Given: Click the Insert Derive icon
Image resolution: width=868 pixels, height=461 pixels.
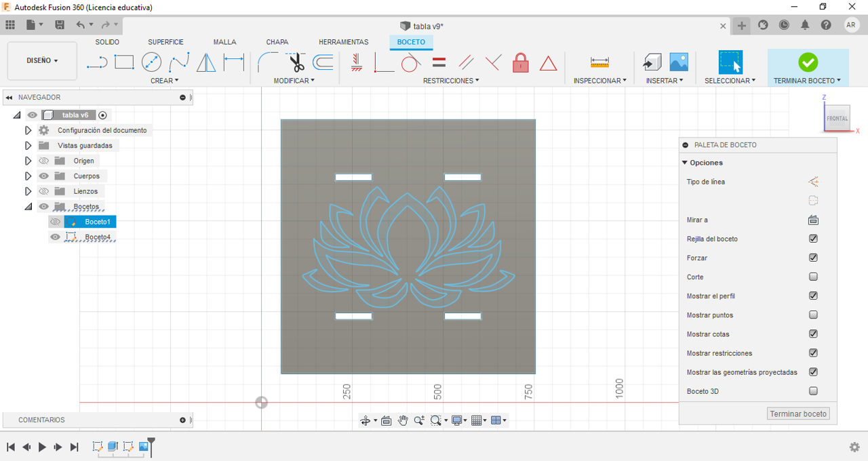Looking at the screenshot, I should (x=652, y=62).
